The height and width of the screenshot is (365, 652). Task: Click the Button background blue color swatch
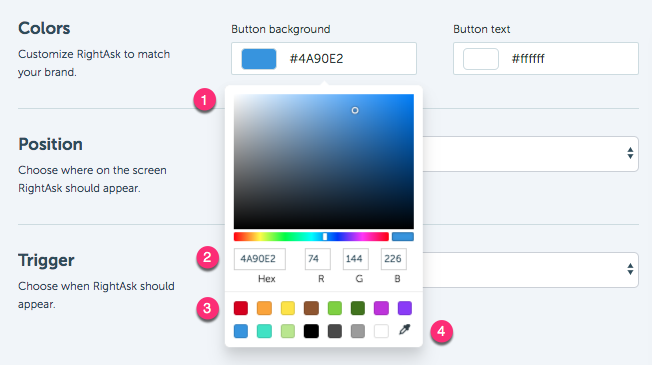click(259, 59)
